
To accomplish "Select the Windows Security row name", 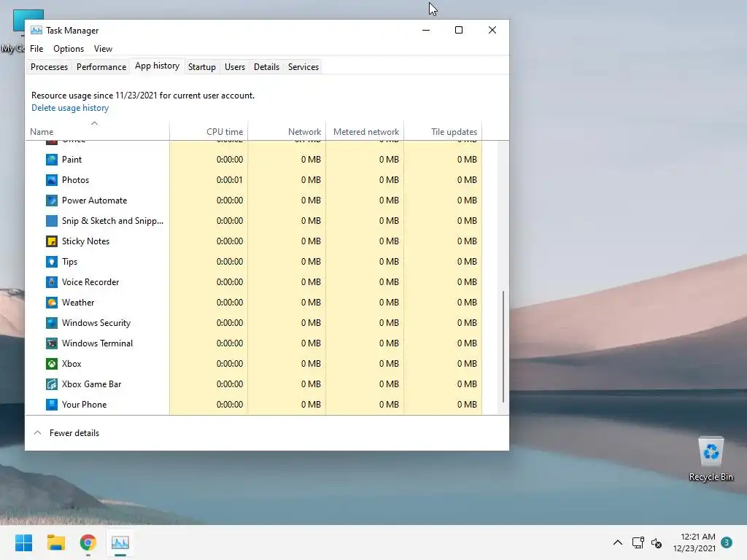I will tap(96, 323).
